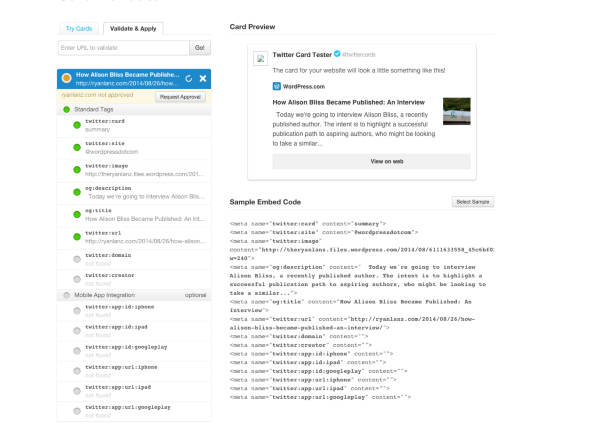
Task: Focus the Enter URL to validate field
Action: pyautogui.click(x=124, y=47)
